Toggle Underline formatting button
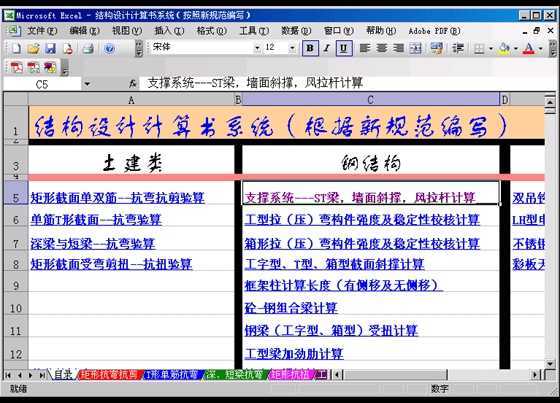This screenshot has height=403, width=560. (x=344, y=48)
